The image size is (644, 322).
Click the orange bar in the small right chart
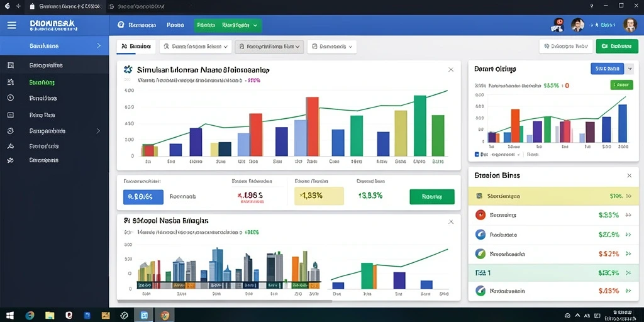pyautogui.click(x=515, y=126)
